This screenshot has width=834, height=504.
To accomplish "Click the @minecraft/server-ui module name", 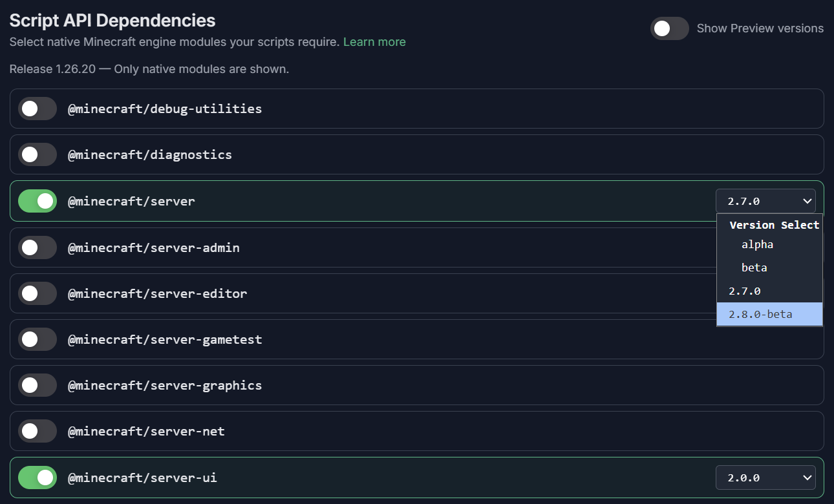I will [x=142, y=478].
